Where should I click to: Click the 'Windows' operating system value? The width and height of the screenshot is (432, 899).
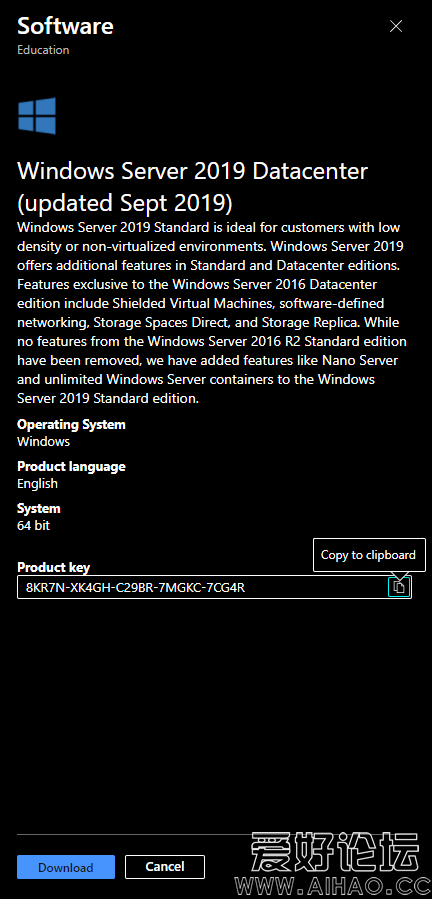[x=44, y=441]
